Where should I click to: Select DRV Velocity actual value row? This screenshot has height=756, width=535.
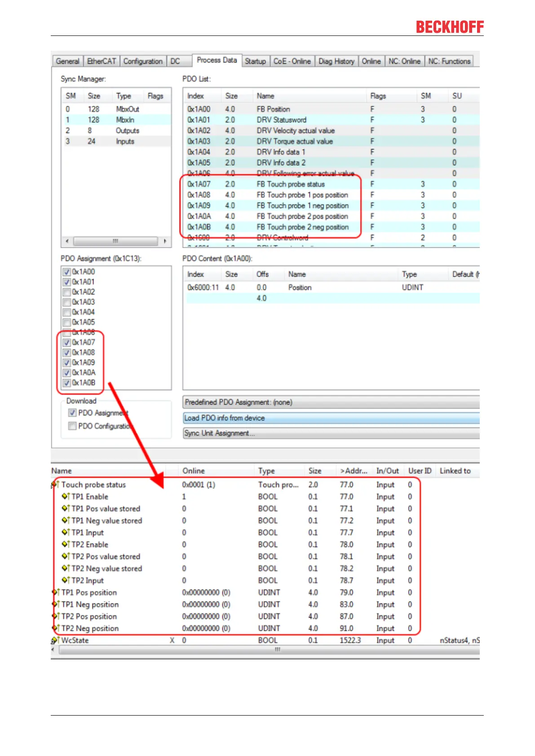332,131
